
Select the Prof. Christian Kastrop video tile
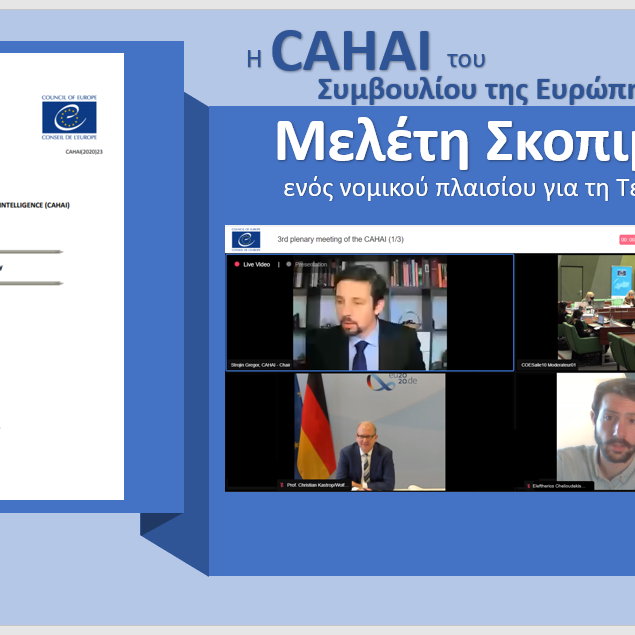click(370, 432)
